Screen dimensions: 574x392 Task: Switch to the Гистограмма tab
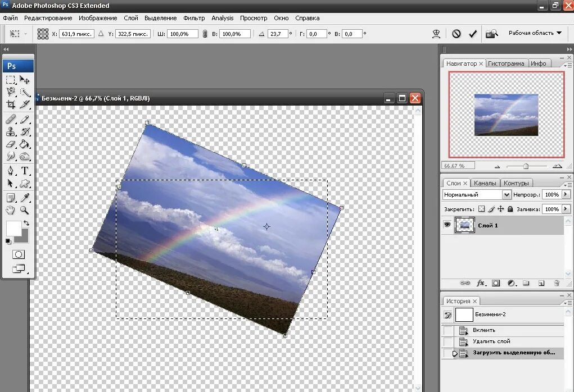coord(507,63)
